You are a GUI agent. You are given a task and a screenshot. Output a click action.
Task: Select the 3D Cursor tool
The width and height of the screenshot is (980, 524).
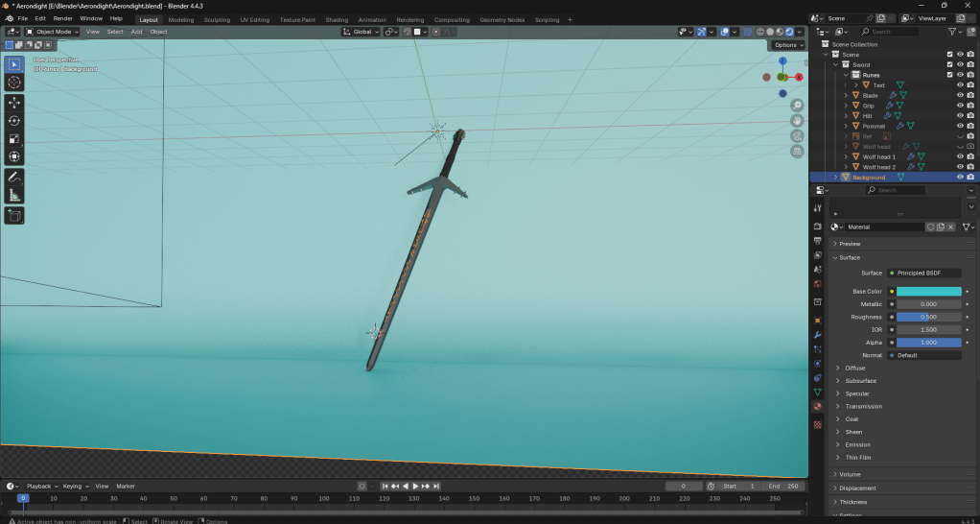coord(14,83)
